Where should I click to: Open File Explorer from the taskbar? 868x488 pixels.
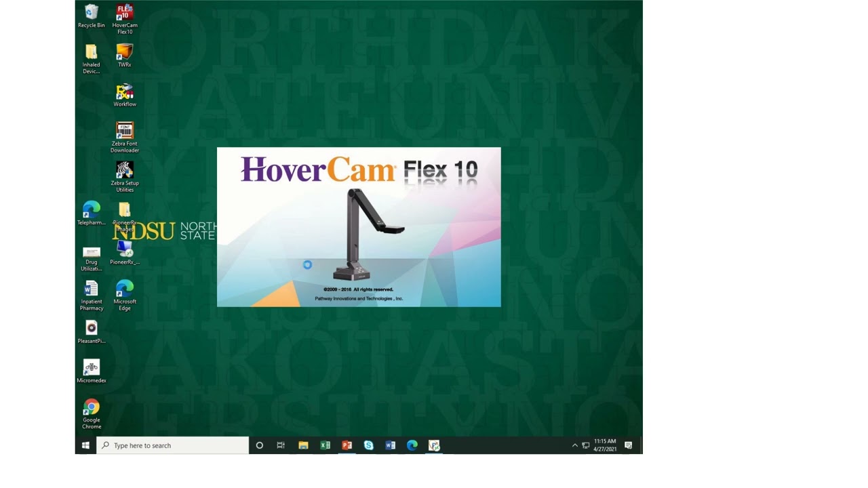[x=303, y=445]
